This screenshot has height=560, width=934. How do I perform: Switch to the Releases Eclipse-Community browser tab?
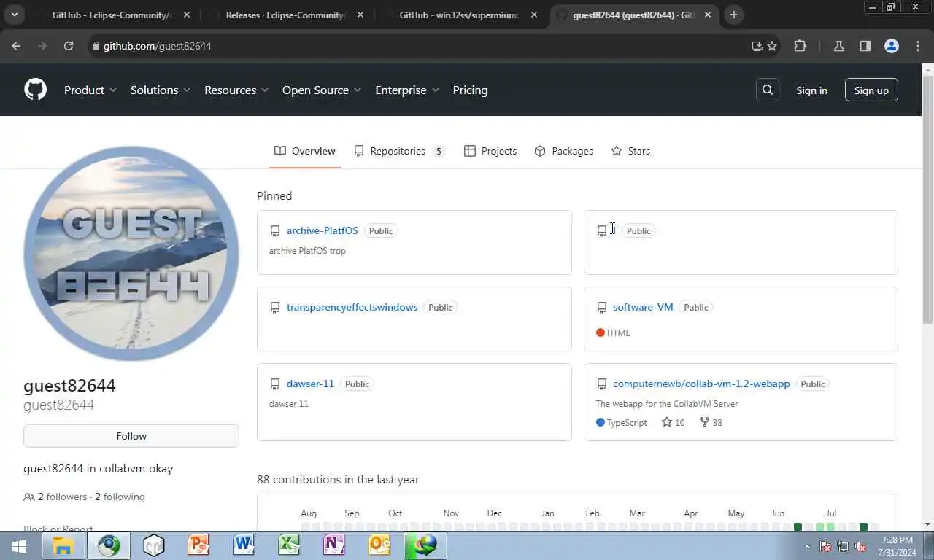click(285, 15)
